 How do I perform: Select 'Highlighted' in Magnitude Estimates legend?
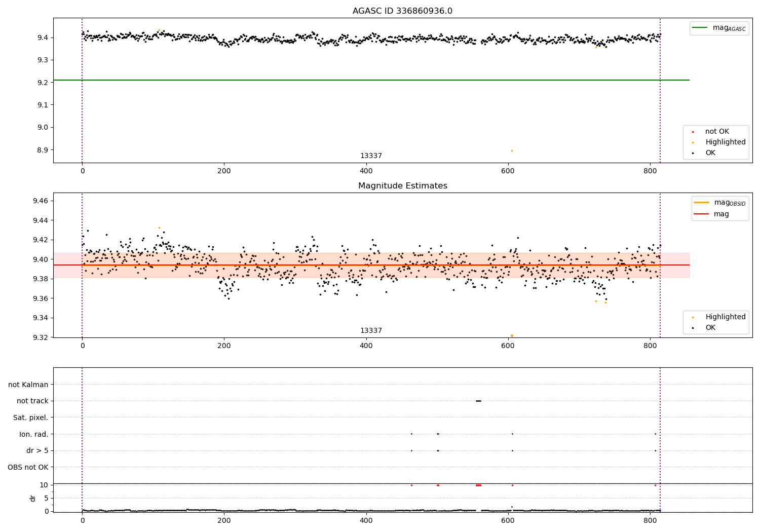click(718, 317)
